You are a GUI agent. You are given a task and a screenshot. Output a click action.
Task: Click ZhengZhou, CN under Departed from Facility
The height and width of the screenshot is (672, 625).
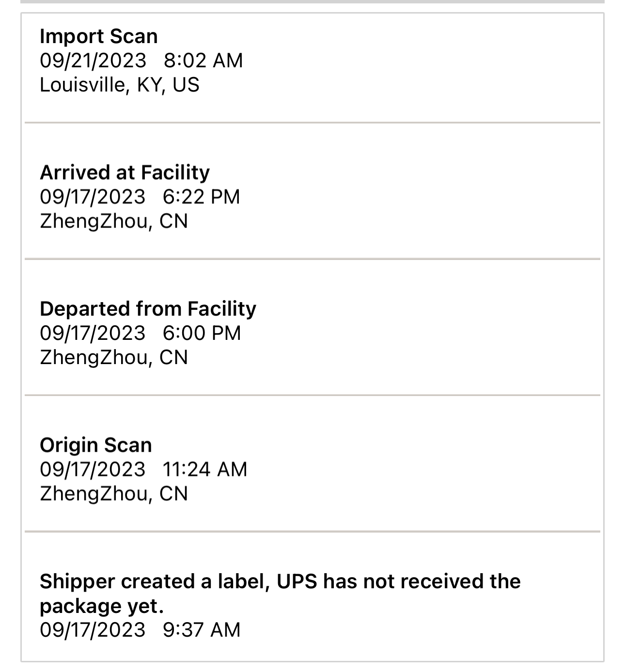point(113,357)
